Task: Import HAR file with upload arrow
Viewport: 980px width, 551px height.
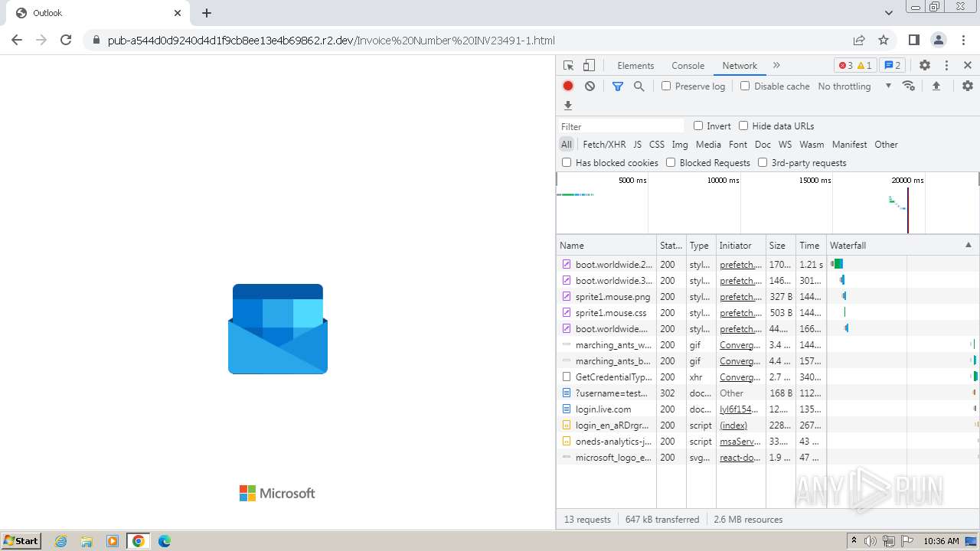Action: [936, 86]
